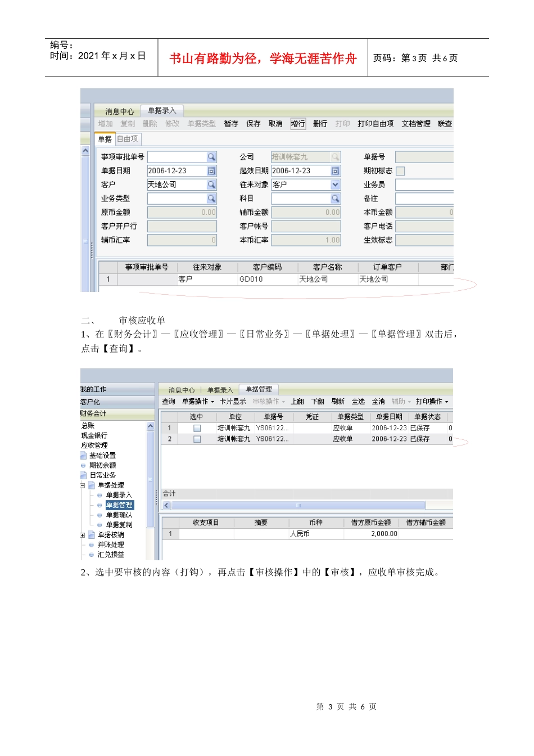Viewport: 534px width, 756px height.
Task: Click bullet icon of 期初余额
Action: (x=83, y=466)
